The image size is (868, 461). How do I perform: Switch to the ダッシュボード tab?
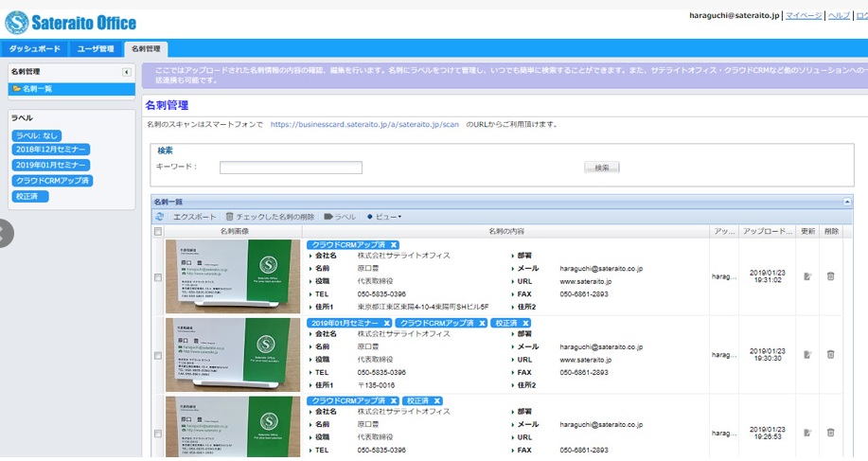35,48
